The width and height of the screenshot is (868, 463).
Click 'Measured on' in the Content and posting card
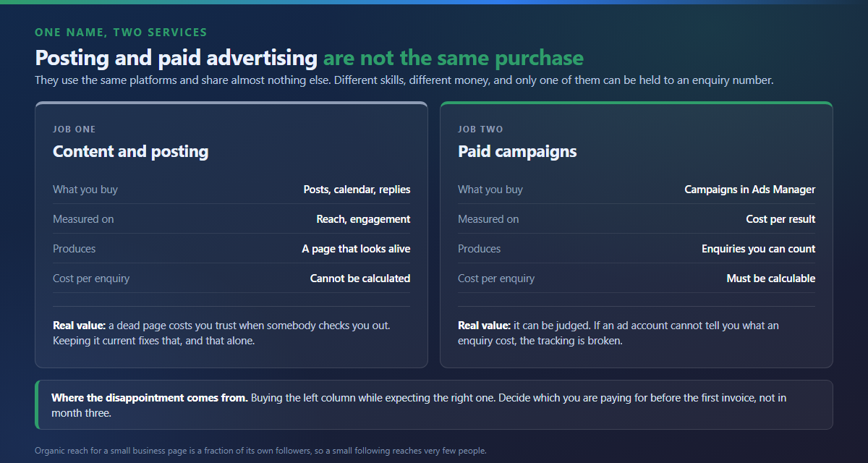tap(83, 219)
